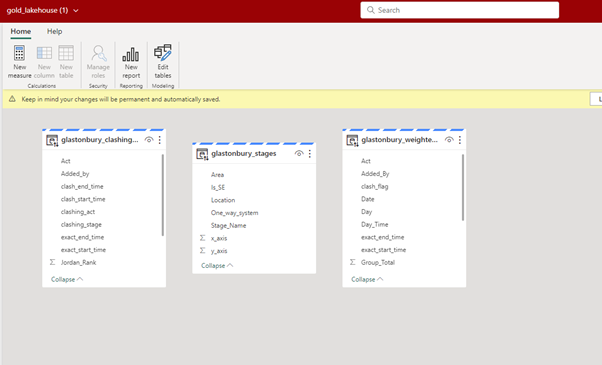
Task: Click the Manage roles icon
Action: coord(98,53)
